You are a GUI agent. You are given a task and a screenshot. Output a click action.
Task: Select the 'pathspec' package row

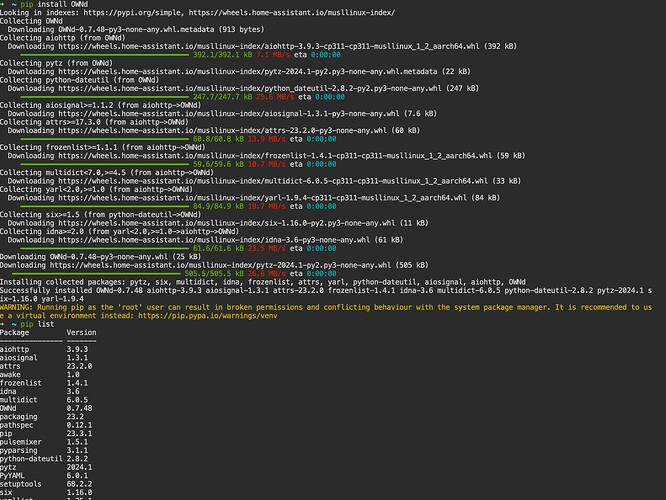pos(46,425)
